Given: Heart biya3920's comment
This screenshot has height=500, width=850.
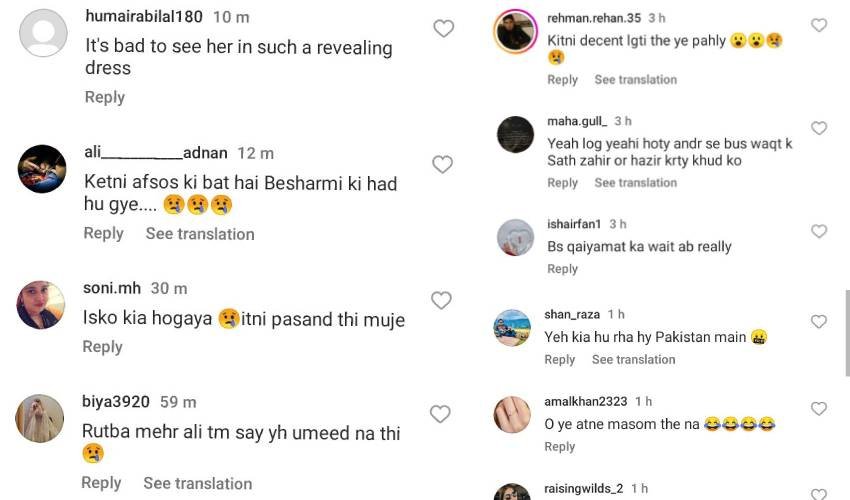Looking at the screenshot, I should (440, 413).
